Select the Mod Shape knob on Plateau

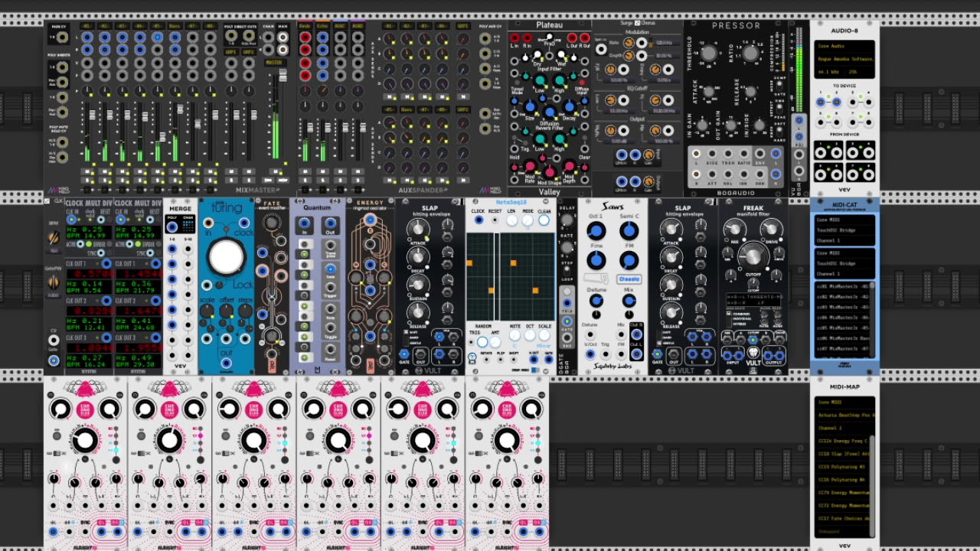pyautogui.click(x=549, y=171)
